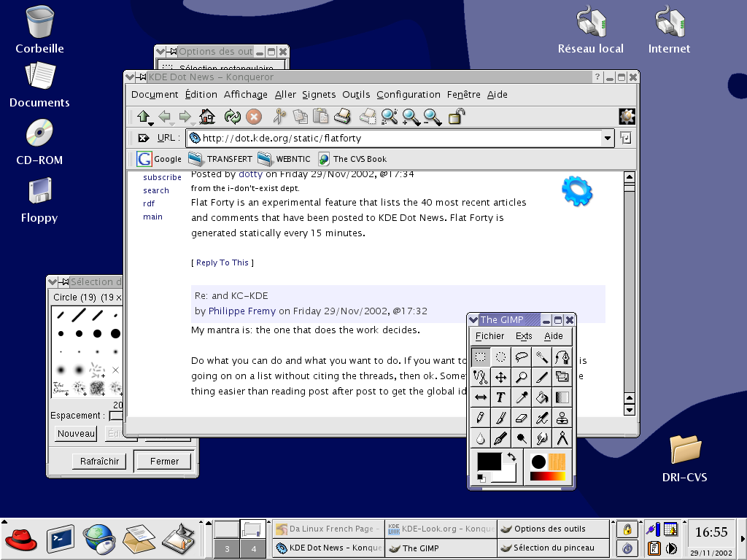Click the Reply To This link
747x560 pixels.
point(222,262)
